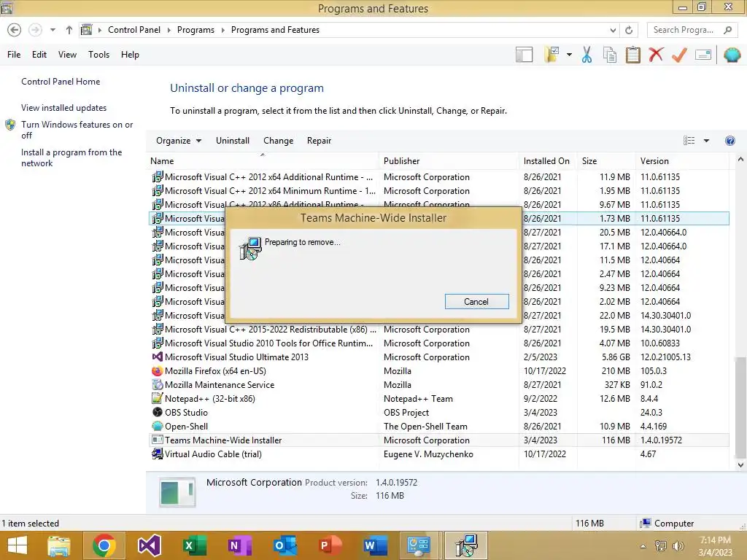Sort by the Name column header
This screenshot has height=560, width=747.
click(263, 161)
